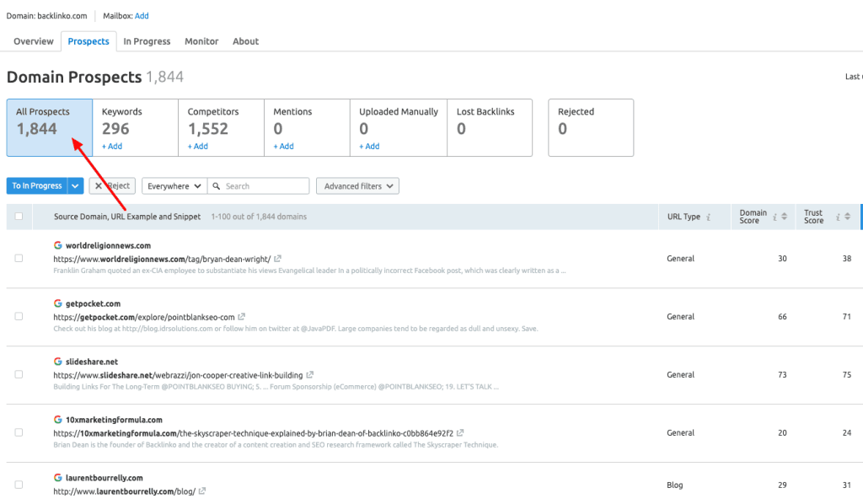Check the select-all checkbox in the table header
This screenshot has height=504, width=863.
click(18, 216)
